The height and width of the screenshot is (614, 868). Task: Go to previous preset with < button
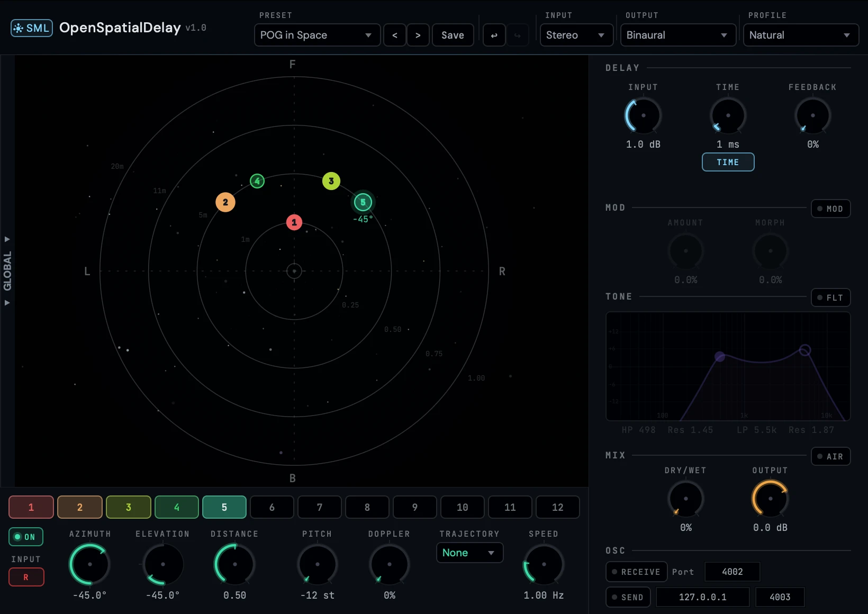point(395,35)
